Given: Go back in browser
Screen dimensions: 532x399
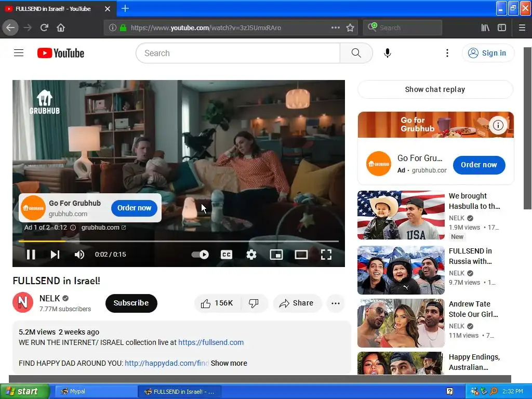Looking at the screenshot, I should pos(10,28).
